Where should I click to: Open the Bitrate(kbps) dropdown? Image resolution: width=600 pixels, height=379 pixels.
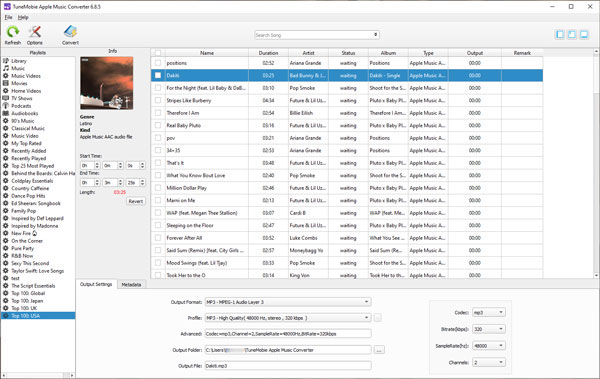point(489,329)
